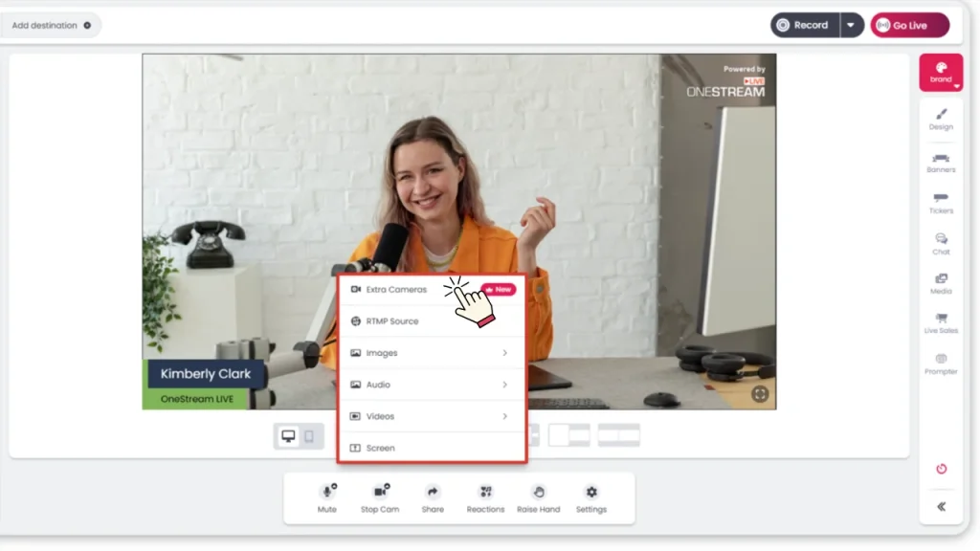980x551 pixels.
Task: Select the Design tool in the sidebar
Action: tap(940, 120)
